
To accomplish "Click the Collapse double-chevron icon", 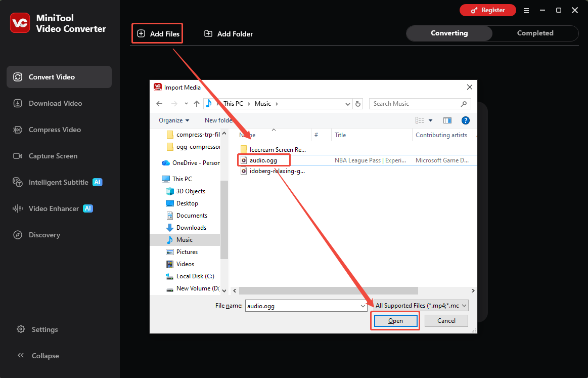I will point(21,355).
